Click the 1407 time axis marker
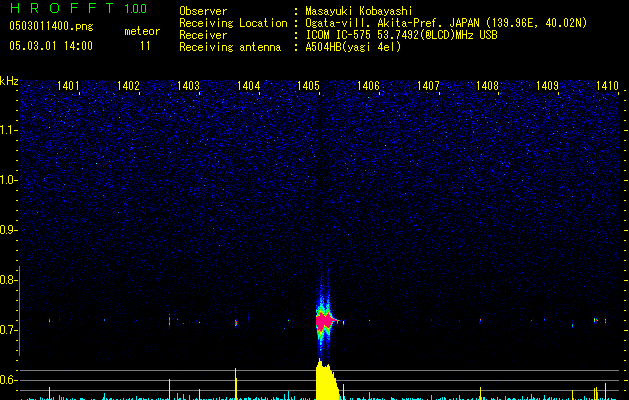This screenshot has width=629, height=400. pyautogui.click(x=428, y=86)
